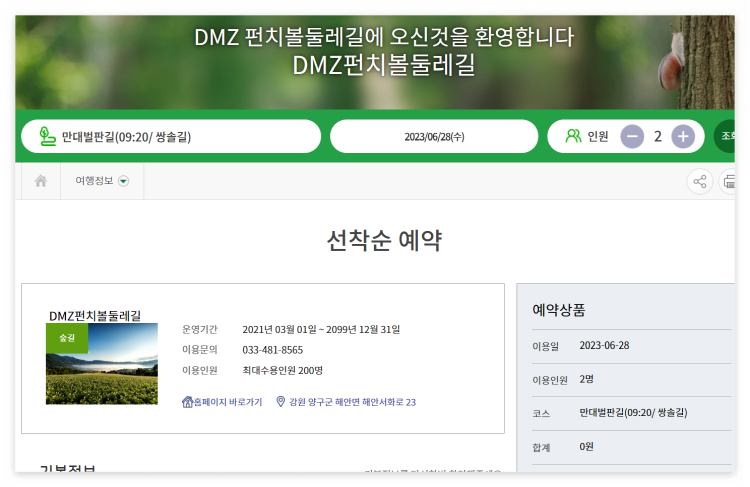
Task: Click the homepage house icon next to 홈페이지 바로가기
Action: 188,402
